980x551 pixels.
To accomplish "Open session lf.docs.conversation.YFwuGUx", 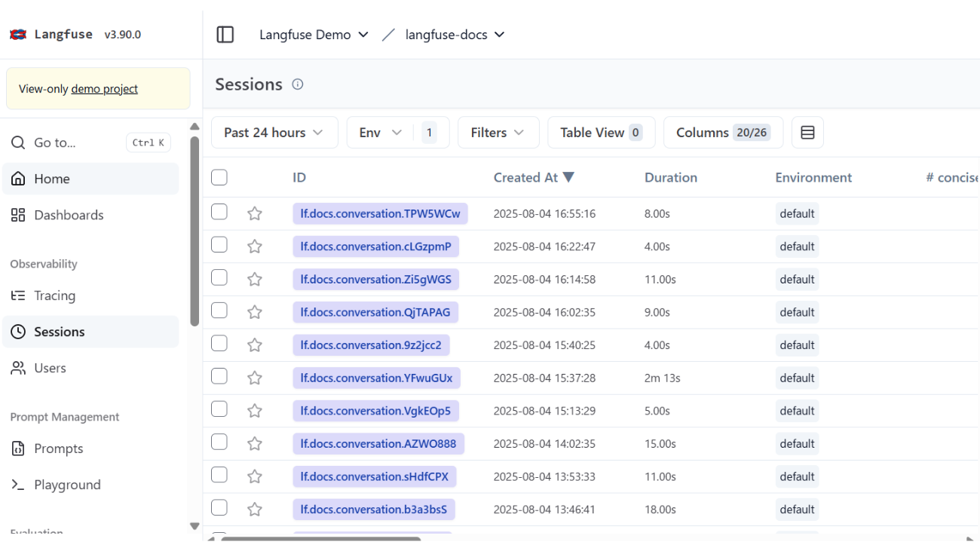I will [x=377, y=378].
